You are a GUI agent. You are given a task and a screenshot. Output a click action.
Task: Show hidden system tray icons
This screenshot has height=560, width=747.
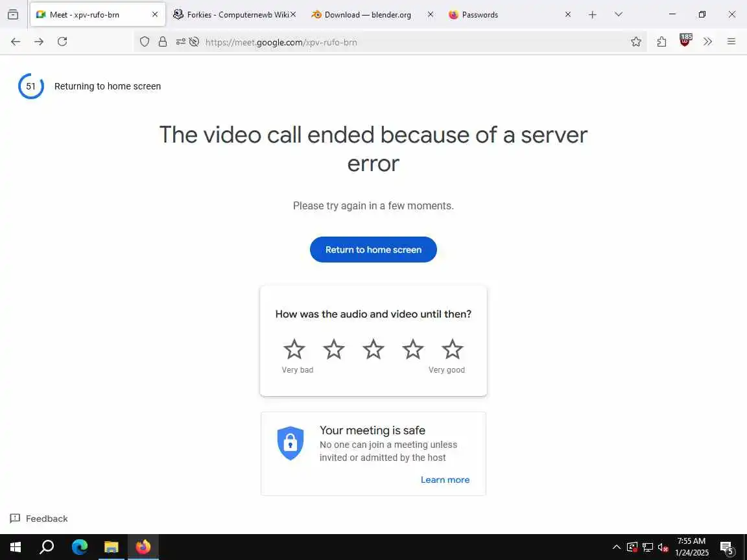tap(617, 546)
